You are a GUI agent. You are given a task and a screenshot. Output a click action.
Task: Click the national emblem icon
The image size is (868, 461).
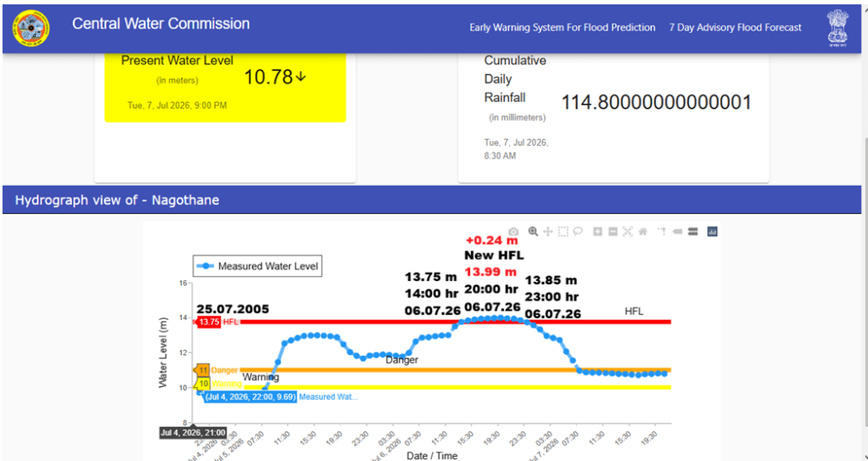(x=837, y=28)
